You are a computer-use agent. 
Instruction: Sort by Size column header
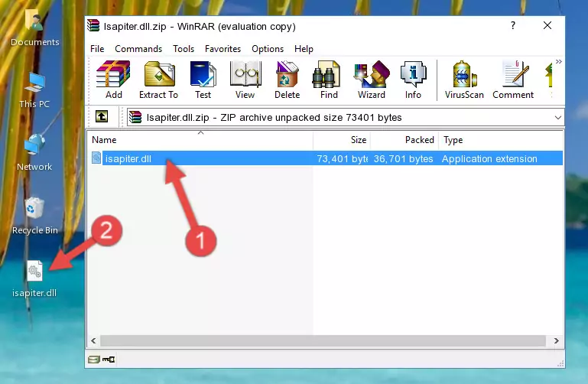pos(342,140)
